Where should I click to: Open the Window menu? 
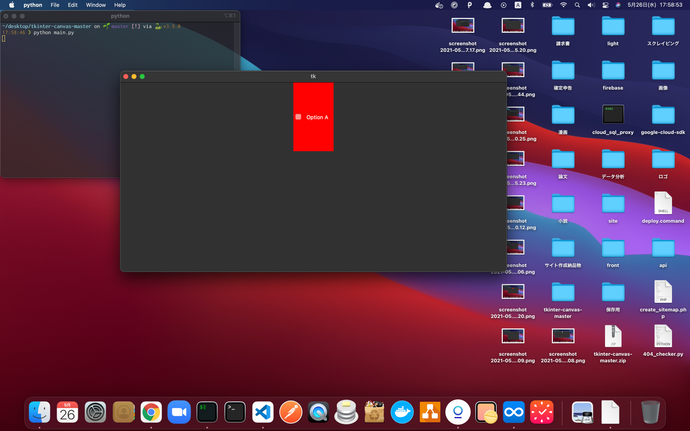(x=95, y=5)
